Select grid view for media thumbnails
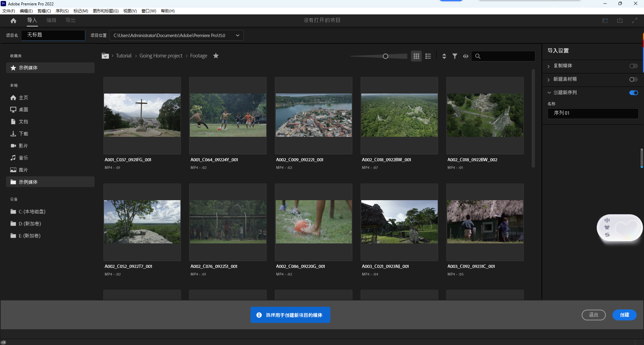Image resolution: width=644 pixels, height=345 pixels. (416, 56)
